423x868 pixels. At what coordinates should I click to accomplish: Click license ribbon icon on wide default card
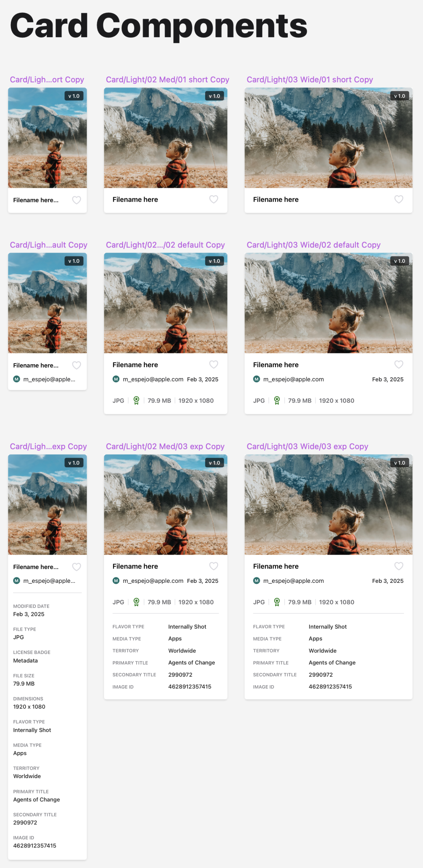tap(277, 400)
